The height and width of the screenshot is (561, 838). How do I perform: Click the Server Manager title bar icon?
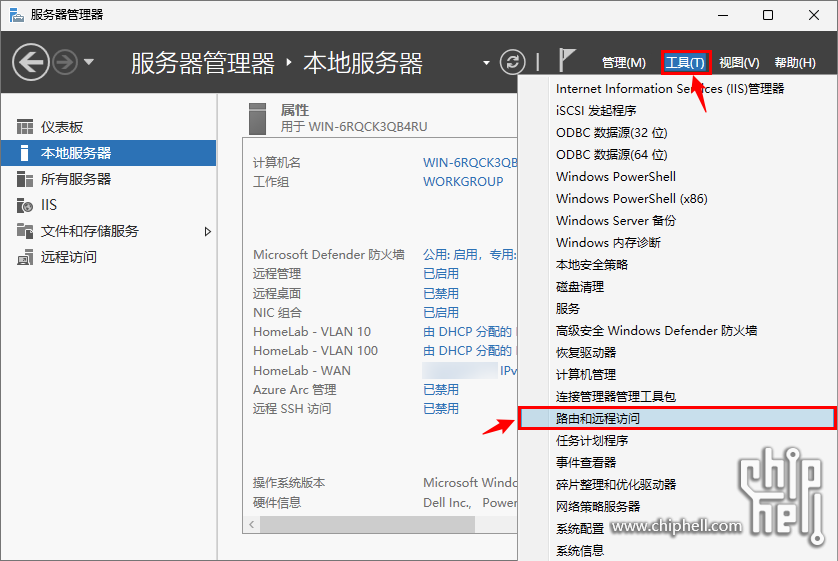pos(17,15)
